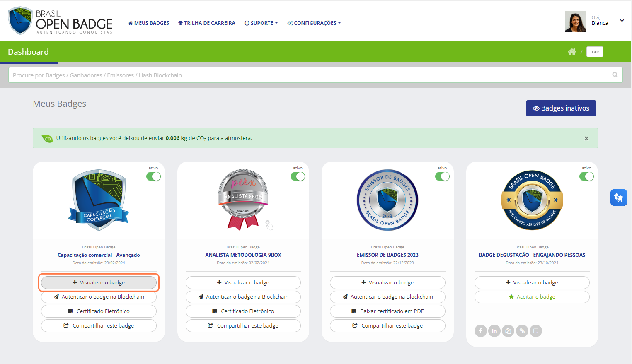The width and height of the screenshot is (632, 364).
Task: Toggle ativo switch for Capacitação comercial badge
Action: pos(153,176)
